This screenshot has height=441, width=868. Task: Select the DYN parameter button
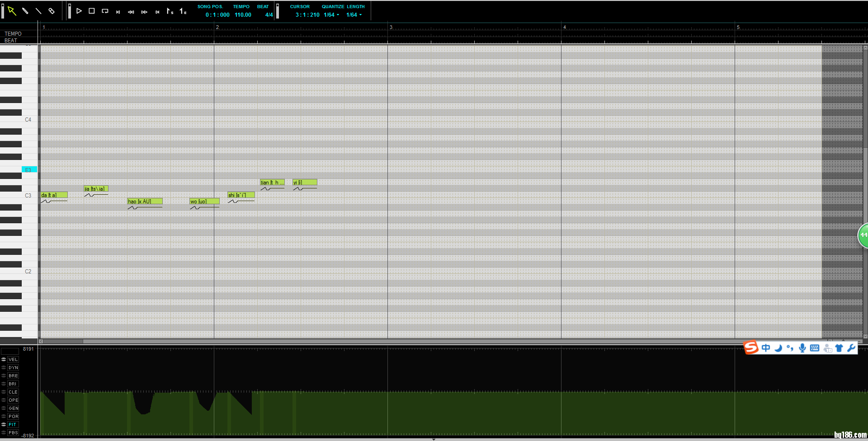point(13,368)
